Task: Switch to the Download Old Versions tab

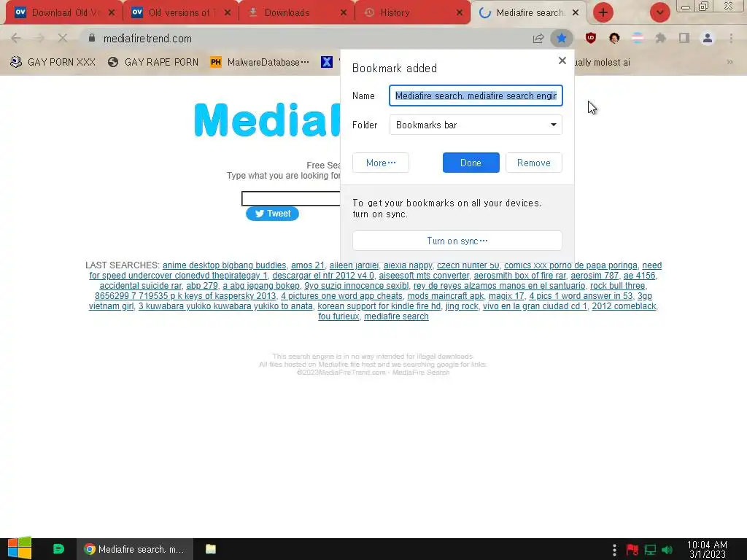Action: tap(64, 12)
